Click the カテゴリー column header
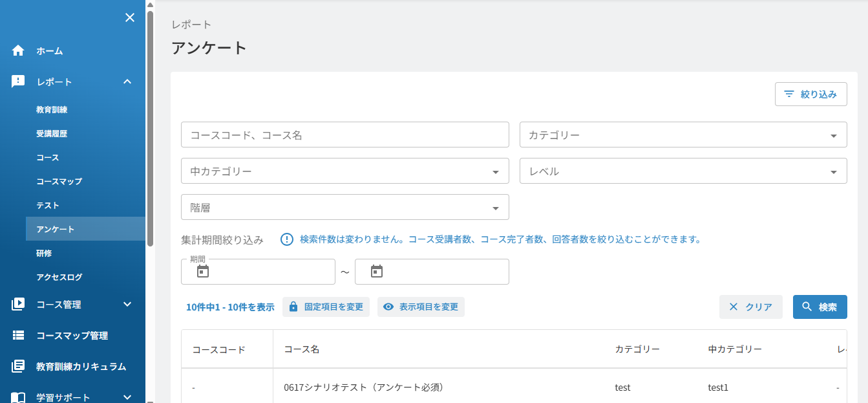 point(637,349)
